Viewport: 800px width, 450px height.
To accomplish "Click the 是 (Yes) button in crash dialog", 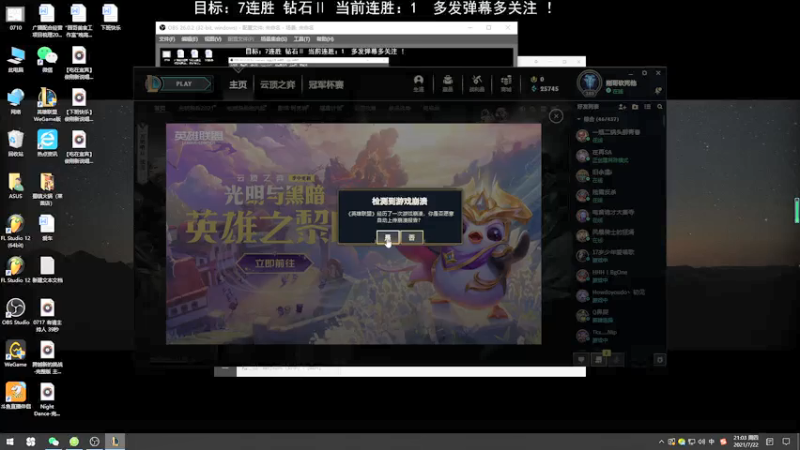I will pos(387,237).
